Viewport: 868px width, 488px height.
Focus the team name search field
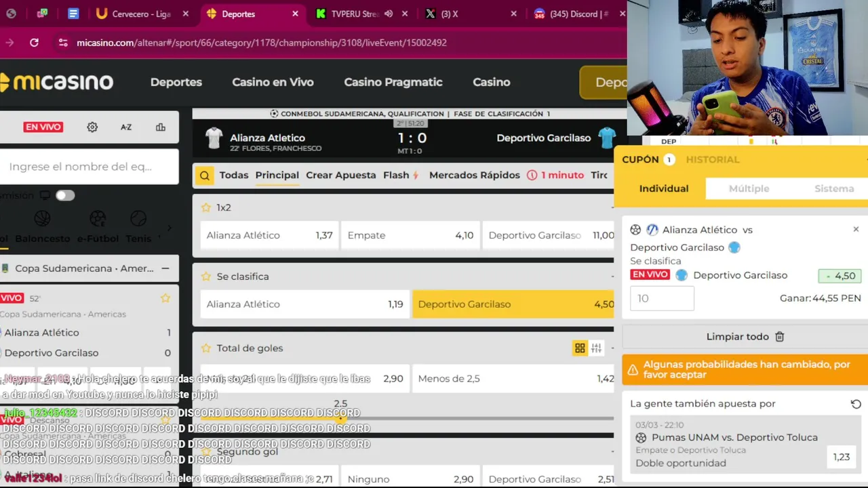[x=90, y=167]
